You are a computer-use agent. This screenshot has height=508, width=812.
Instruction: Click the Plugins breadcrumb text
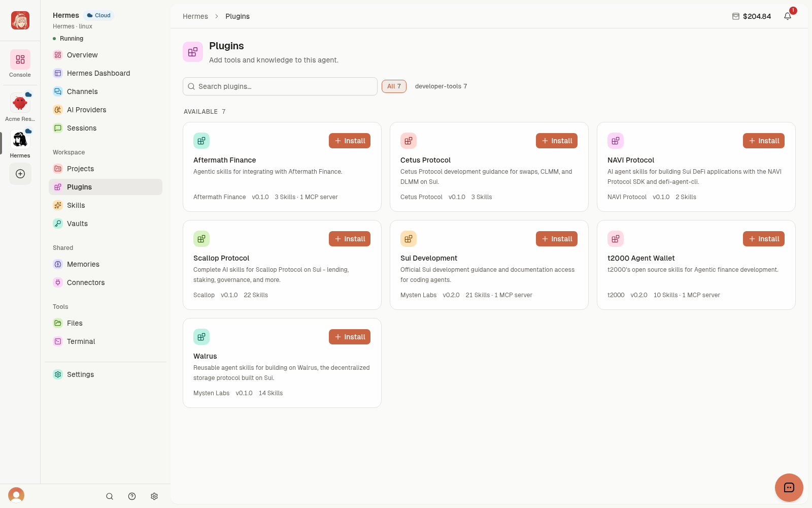pyautogui.click(x=238, y=16)
